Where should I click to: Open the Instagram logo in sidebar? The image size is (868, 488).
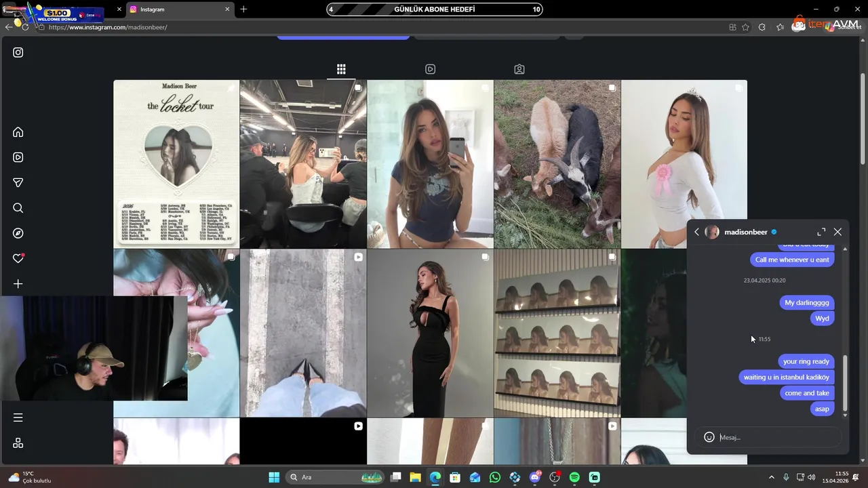[x=18, y=52]
